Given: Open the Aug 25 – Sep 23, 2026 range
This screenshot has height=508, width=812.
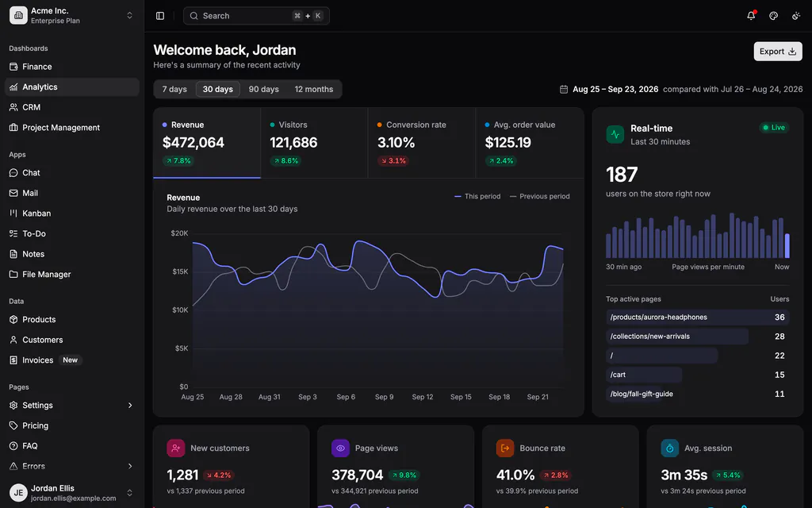Looking at the screenshot, I should click(615, 89).
